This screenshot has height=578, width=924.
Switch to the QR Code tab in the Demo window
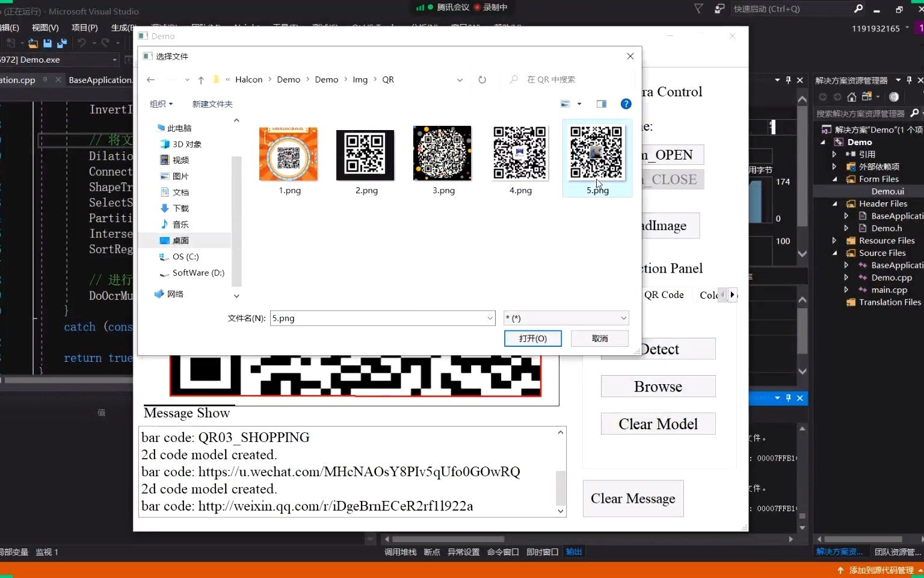(x=664, y=294)
